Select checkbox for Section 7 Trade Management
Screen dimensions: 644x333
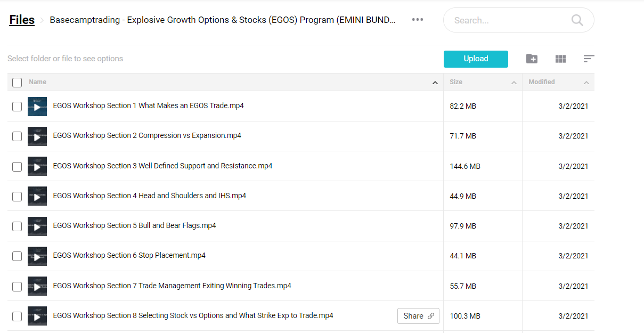coord(17,287)
